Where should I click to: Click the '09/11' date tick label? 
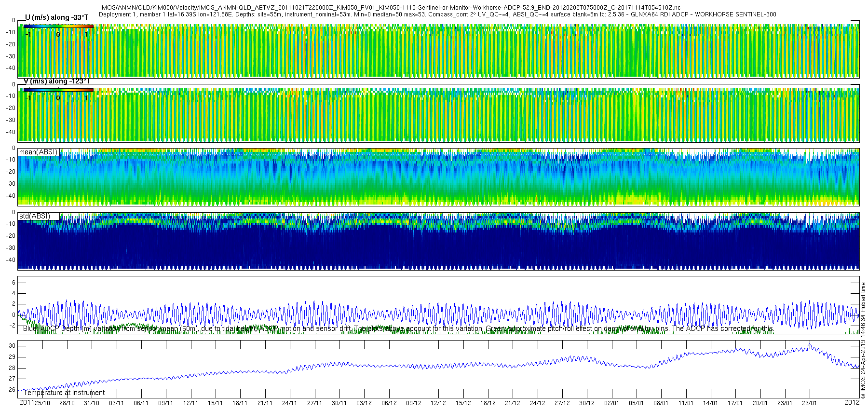pyautogui.click(x=166, y=403)
